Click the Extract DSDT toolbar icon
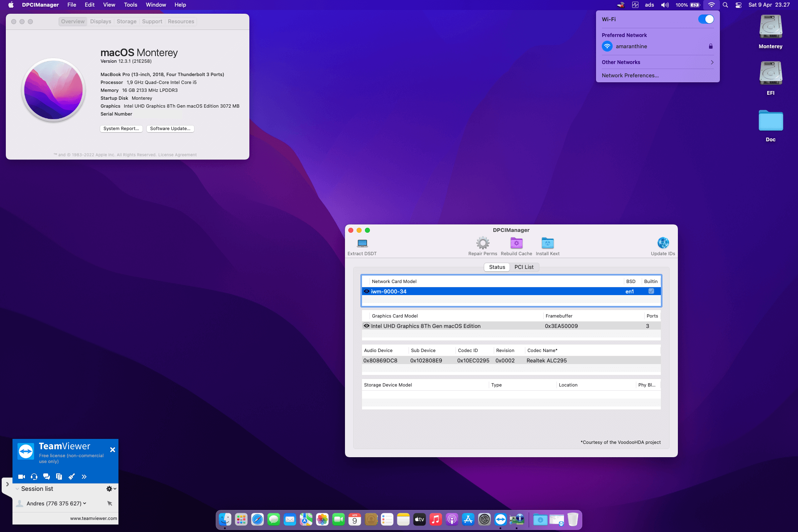 (x=362, y=243)
